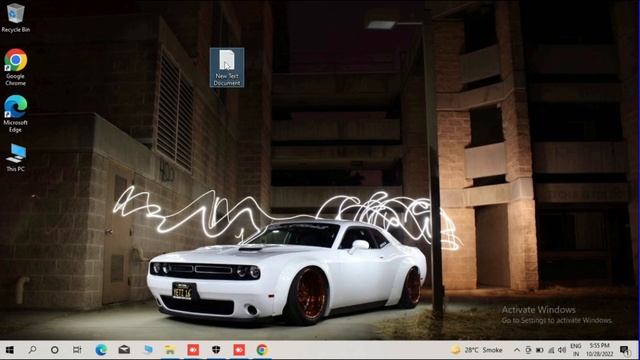The image size is (640, 360).
Task: Open the blue app next to Mail
Action: pos(147,350)
